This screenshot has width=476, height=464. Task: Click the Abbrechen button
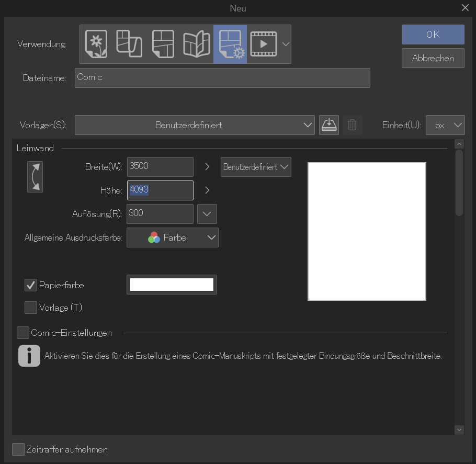pos(433,58)
